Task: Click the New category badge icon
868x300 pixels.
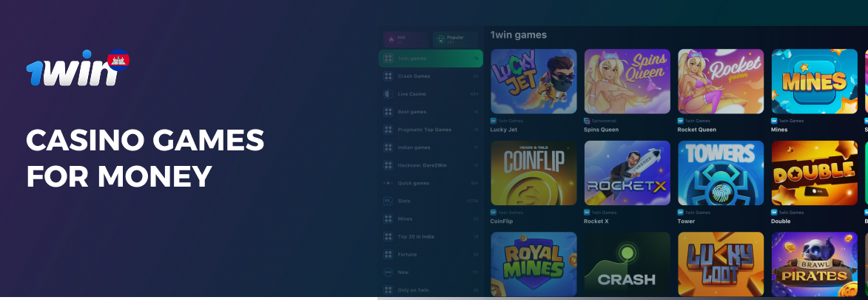Action: click(388, 273)
